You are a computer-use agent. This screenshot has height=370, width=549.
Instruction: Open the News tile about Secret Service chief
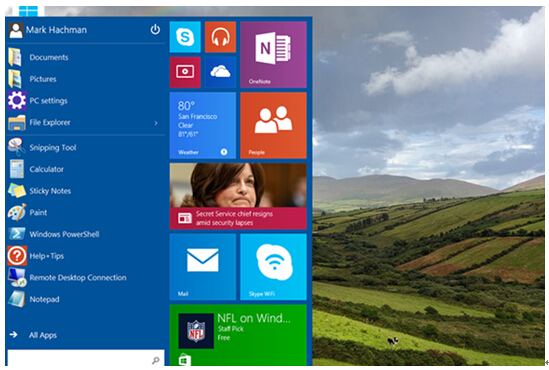tap(238, 196)
